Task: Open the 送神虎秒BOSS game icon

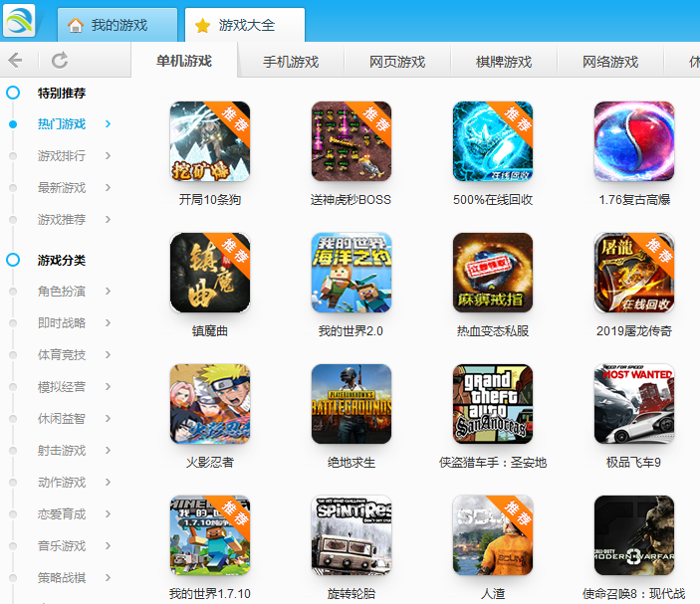Action: pos(351,141)
